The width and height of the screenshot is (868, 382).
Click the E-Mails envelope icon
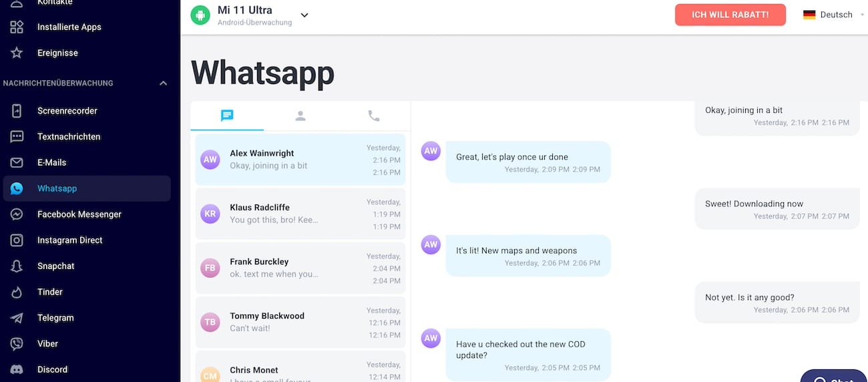(17, 163)
